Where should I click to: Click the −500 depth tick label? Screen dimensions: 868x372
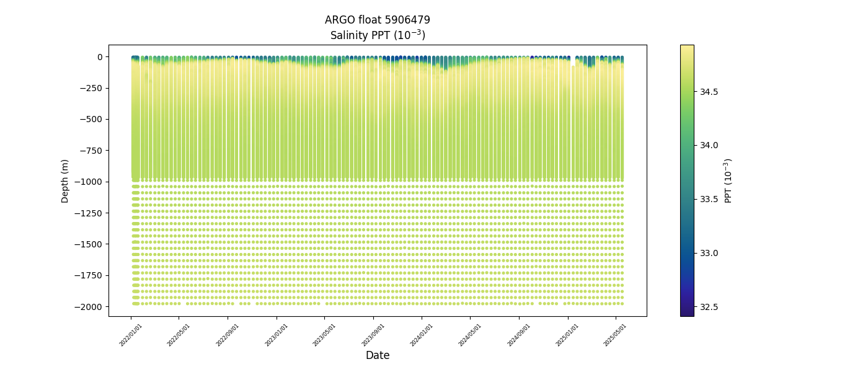[x=91, y=119]
